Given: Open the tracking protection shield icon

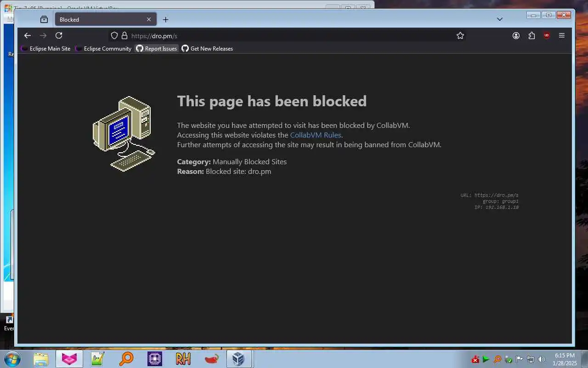Looking at the screenshot, I should pyautogui.click(x=114, y=35).
